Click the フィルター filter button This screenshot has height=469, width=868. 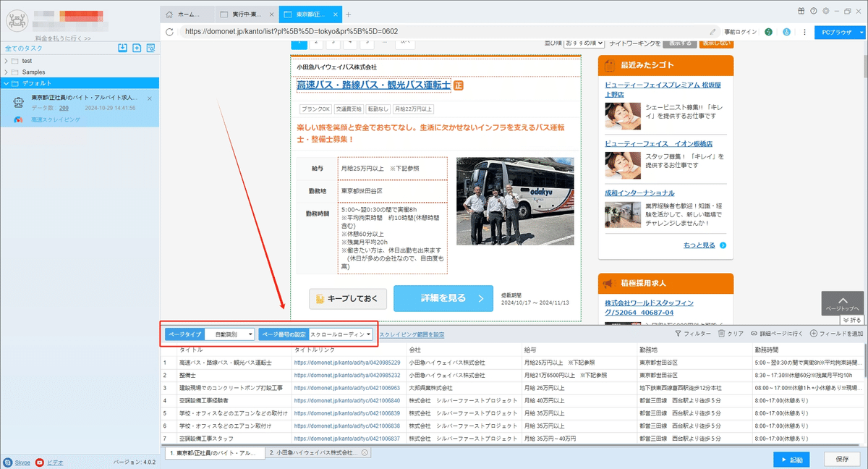click(x=692, y=334)
